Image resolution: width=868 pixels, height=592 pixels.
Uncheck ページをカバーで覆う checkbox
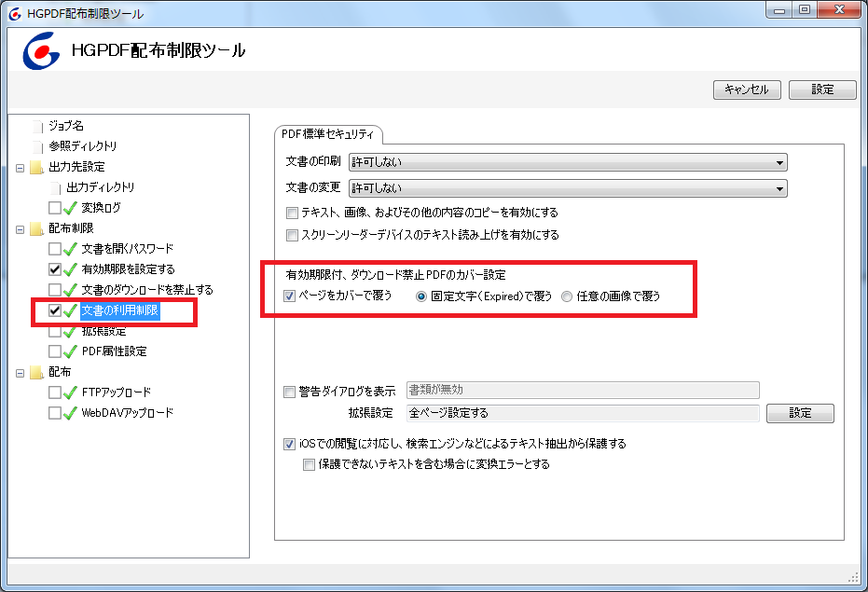[290, 296]
